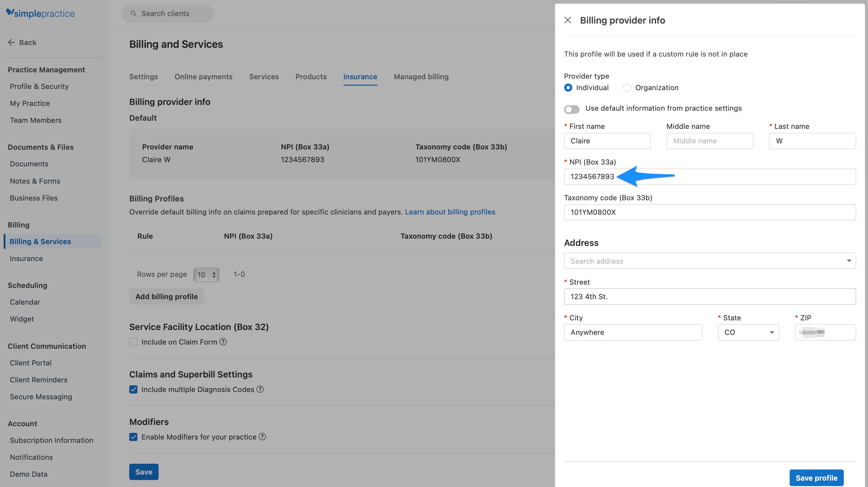Close the Billing provider info panel
This screenshot has width=868, height=487.
click(567, 20)
